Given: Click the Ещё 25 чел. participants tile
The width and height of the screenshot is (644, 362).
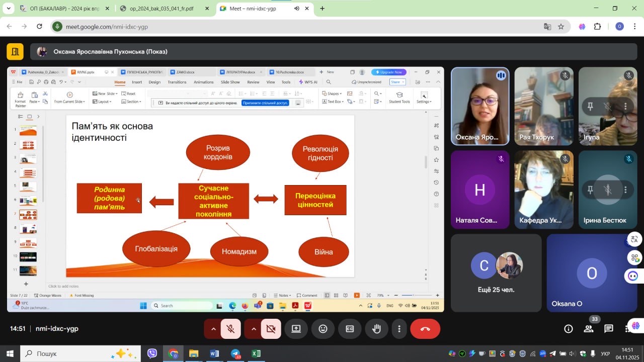Looking at the screenshot, I should [x=496, y=273].
